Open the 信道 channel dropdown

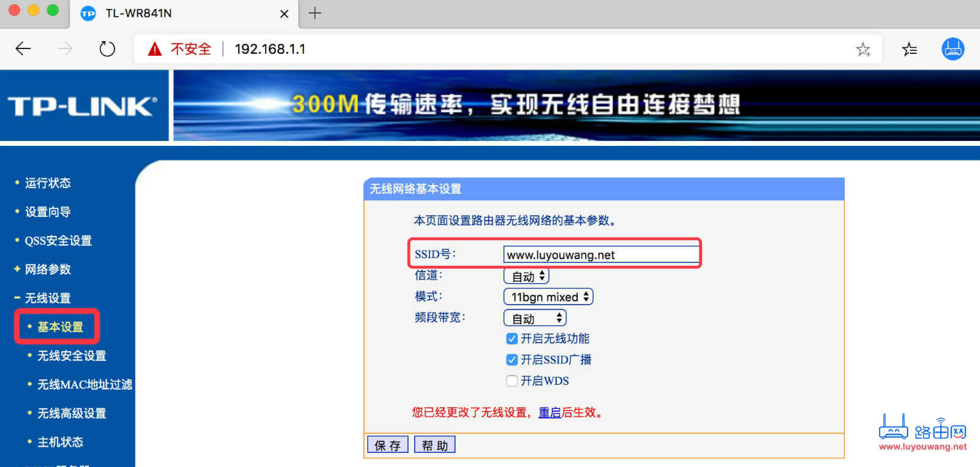click(x=526, y=276)
